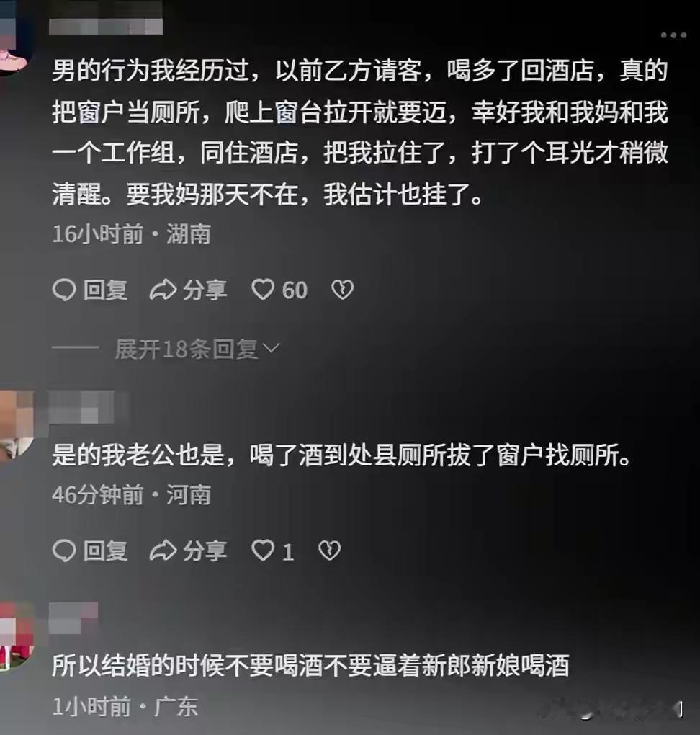The height and width of the screenshot is (735, 700).
Task: Click blurred username of Henan commenter
Action: click(81, 407)
